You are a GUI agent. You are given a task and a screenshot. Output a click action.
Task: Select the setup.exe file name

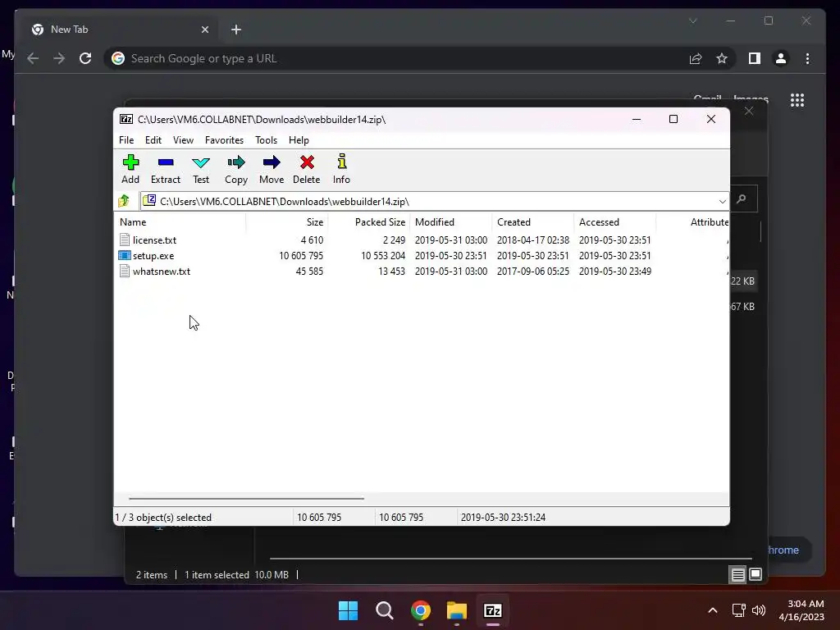(x=153, y=256)
